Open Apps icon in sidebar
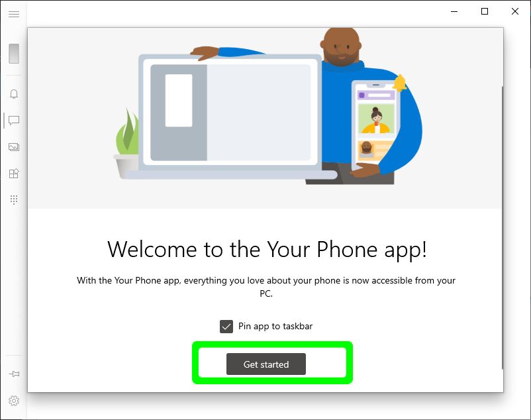The image size is (531, 420). pyautogui.click(x=14, y=174)
